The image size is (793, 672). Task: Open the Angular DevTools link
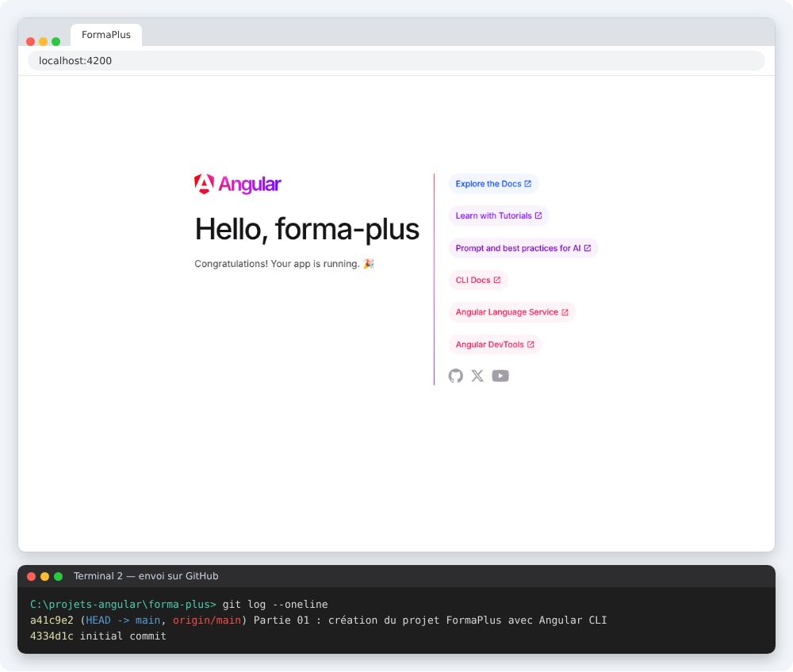point(495,345)
